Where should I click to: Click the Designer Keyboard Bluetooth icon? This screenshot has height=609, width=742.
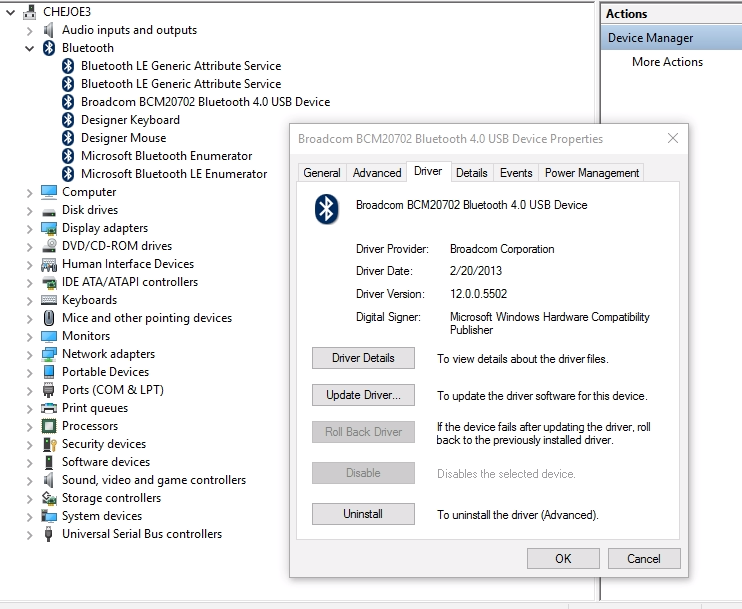coord(68,120)
